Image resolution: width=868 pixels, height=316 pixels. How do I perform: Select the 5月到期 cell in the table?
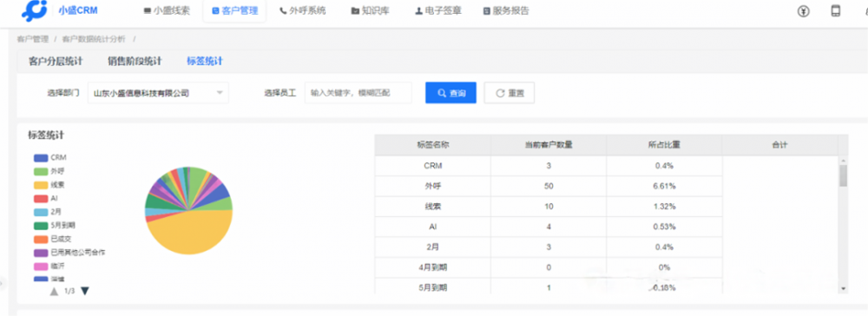tap(432, 286)
